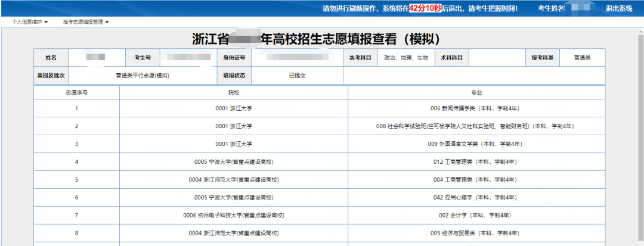Click the 008 社会科学试验班 major cell
The image size is (644, 246).
[475, 126]
